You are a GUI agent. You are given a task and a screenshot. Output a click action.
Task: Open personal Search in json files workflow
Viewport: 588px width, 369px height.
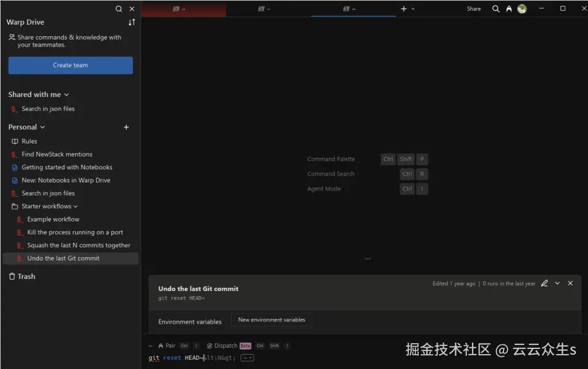pyautogui.click(x=48, y=193)
